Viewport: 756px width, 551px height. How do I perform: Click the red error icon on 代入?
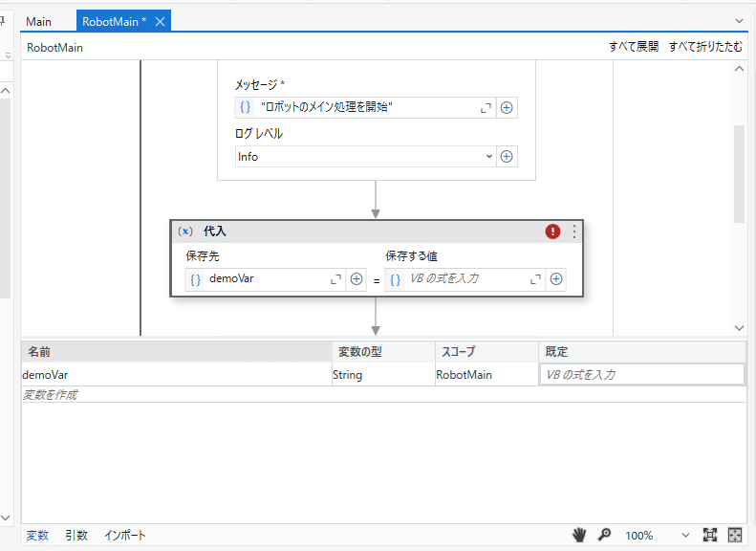pyautogui.click(x=552, y=231)
